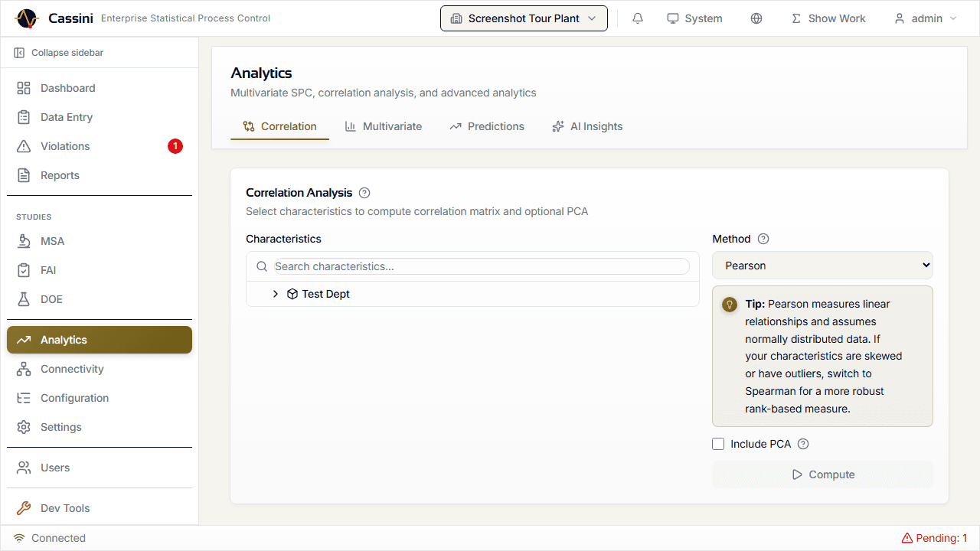Open the language globe icon
The height and width of the screenshot is (551, 980).
point(756,18)
